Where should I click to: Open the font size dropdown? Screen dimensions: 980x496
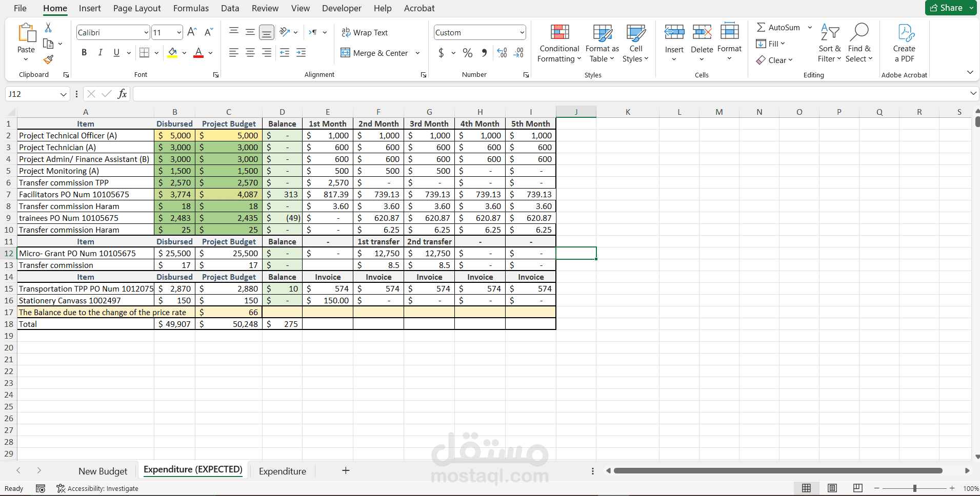click(x=179, y=32)
